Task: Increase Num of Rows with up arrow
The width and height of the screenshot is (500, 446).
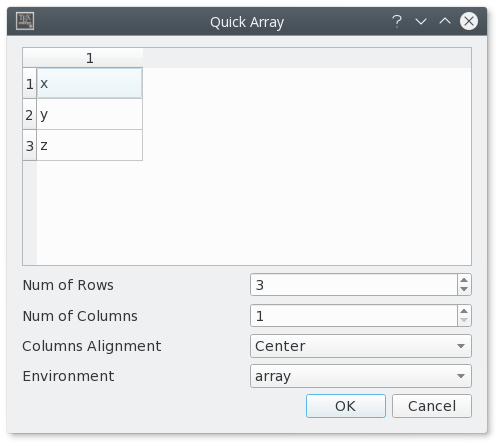Action: click(464, 280)
